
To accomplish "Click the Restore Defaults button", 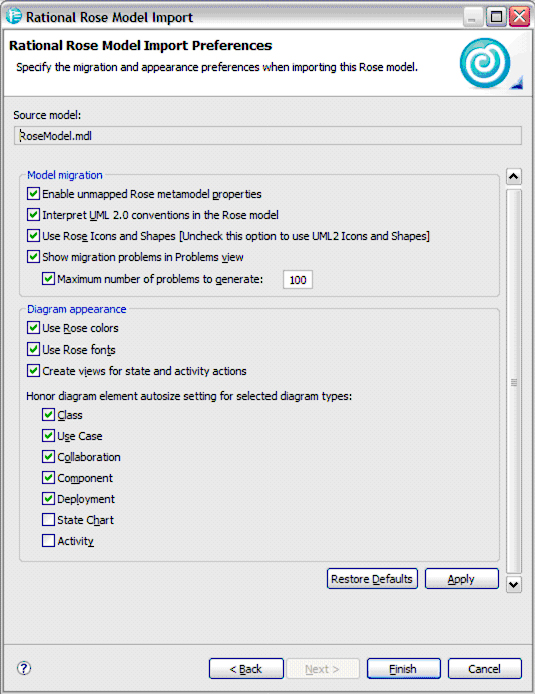I will [x=372, y=578].
